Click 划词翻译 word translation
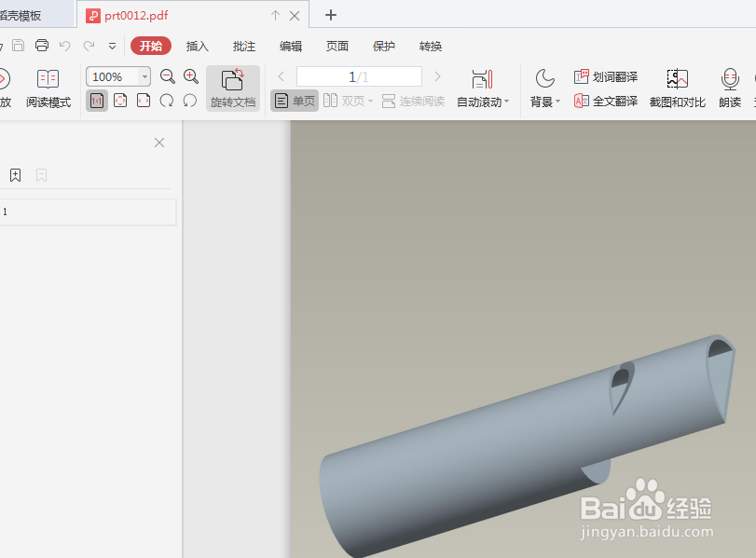This screenshot has width=756, height=558. [x=606, y=76]
